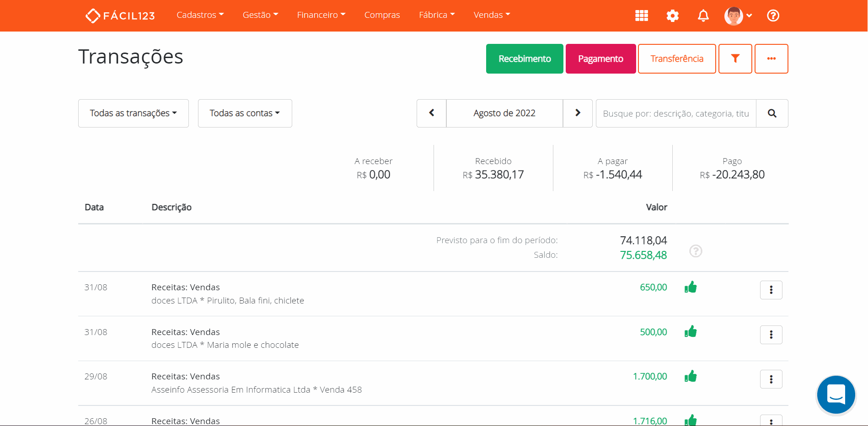Click the green Recebimento button
The width and height of the screenshot is (868, 426).
tap(525, 59)
